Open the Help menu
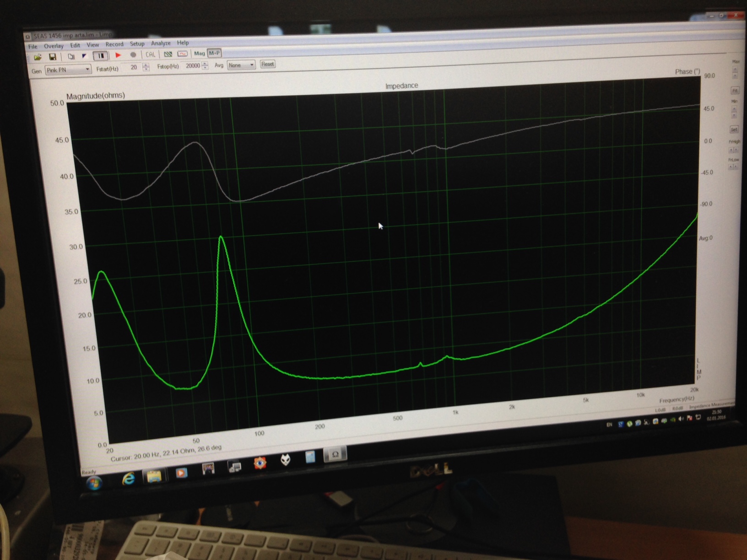This screenshot has width=747, height=560. pyautogui.click(x=183, y=43)
